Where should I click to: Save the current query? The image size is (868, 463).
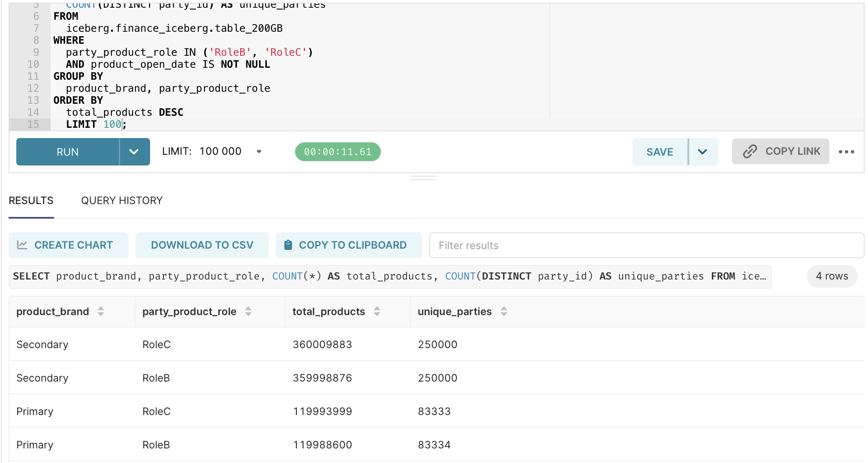coord(660,152)
